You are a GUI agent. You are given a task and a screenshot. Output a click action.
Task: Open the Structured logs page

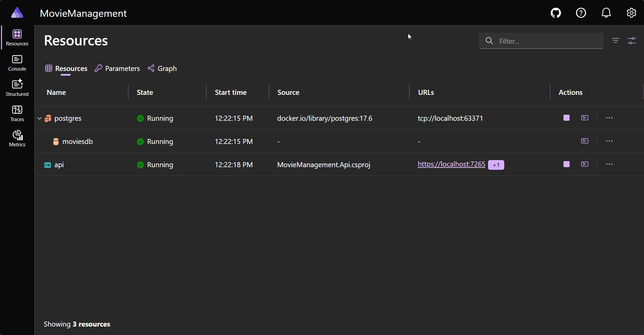click(x=17, y=88)
